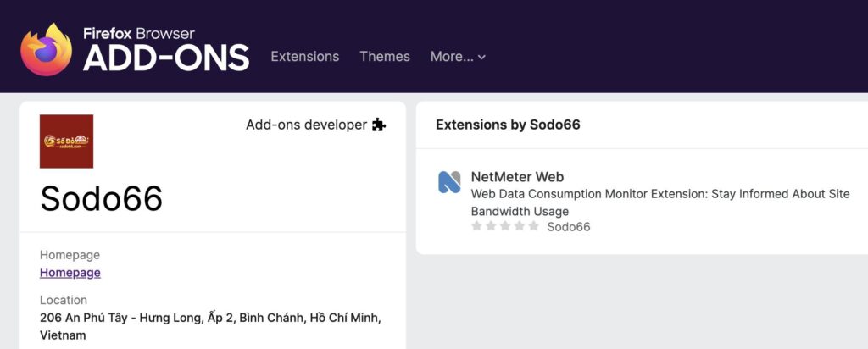The height and width of the screenshot is (349, 868).
Task: Click the large Sodo66 profile name
Action: [x=101, y=198]
